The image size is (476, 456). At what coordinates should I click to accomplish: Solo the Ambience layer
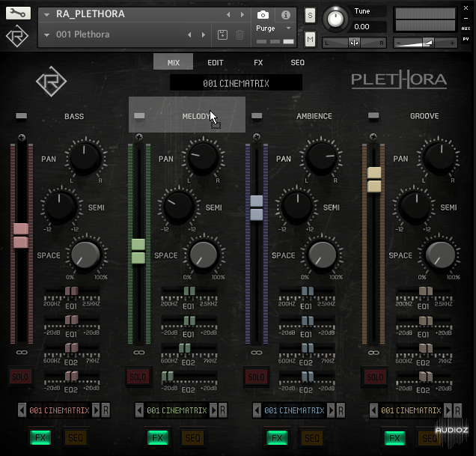click(256, 377)
